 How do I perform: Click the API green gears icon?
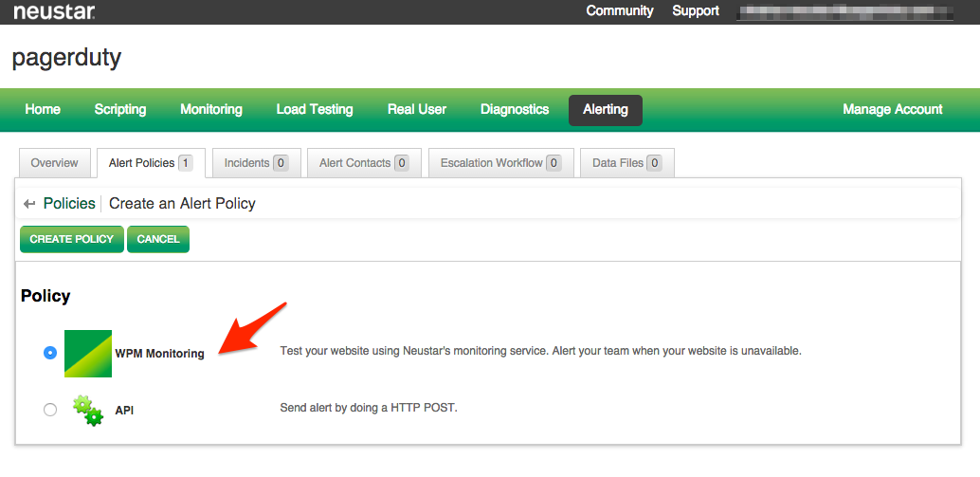tap(87, 410)
